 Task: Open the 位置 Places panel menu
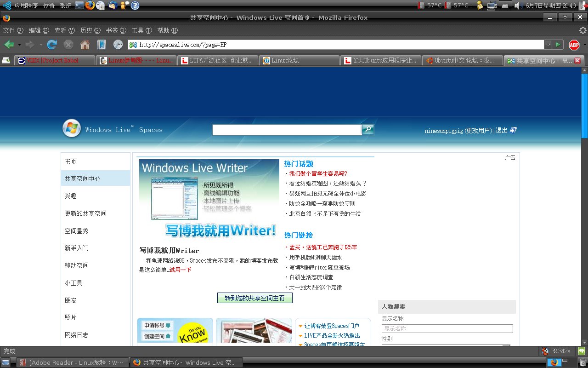pos(49,6)
